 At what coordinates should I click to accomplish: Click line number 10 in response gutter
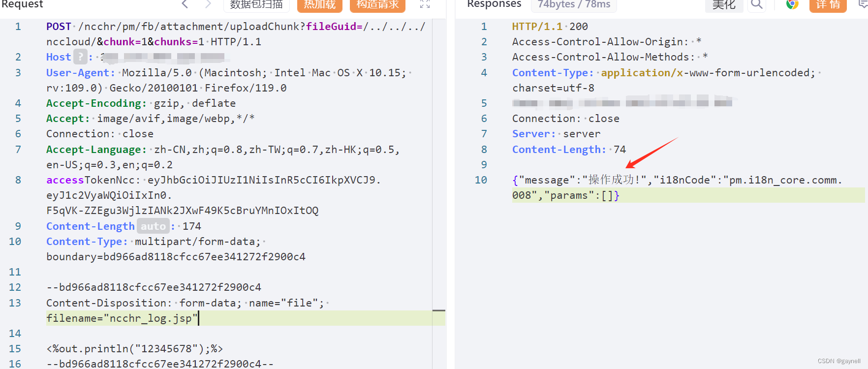[x=481, y=180]
